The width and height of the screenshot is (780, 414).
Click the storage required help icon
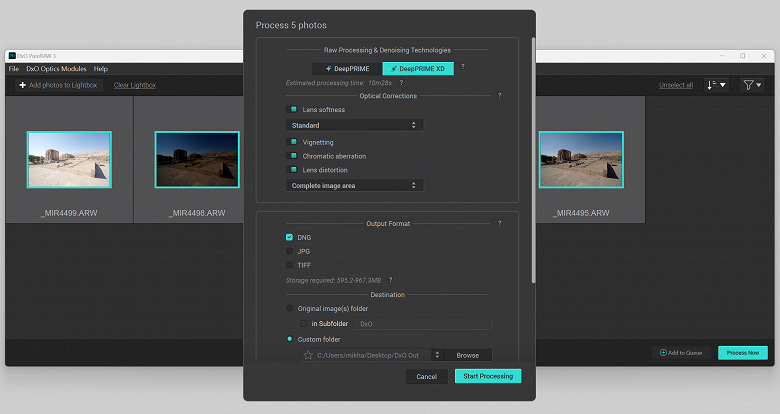point(390,280)
